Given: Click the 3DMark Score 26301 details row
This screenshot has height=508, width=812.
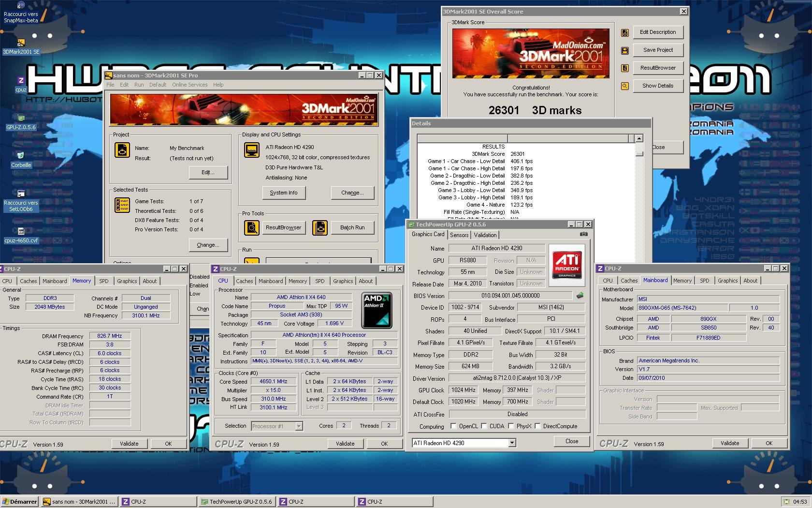Looking at the screenshot, I should click(x=498, y=154).
